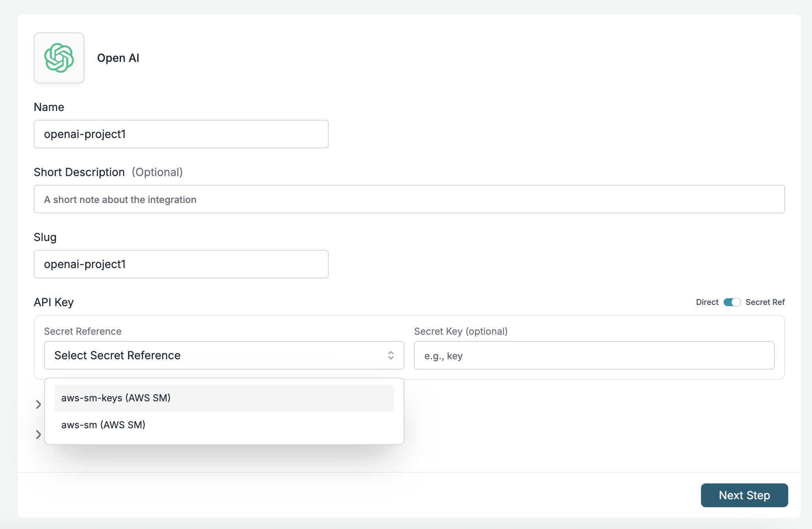
Task: Focus the Secret Key optional field
Action: point(594,355)
